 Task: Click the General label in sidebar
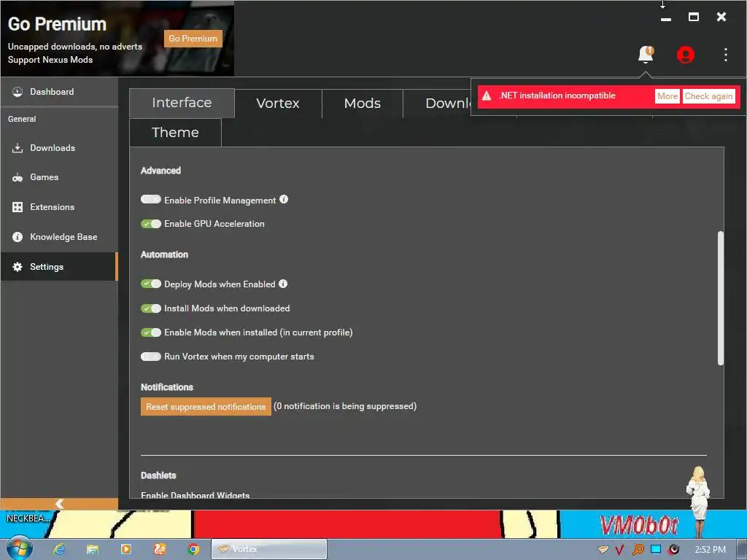coord(22,119)
